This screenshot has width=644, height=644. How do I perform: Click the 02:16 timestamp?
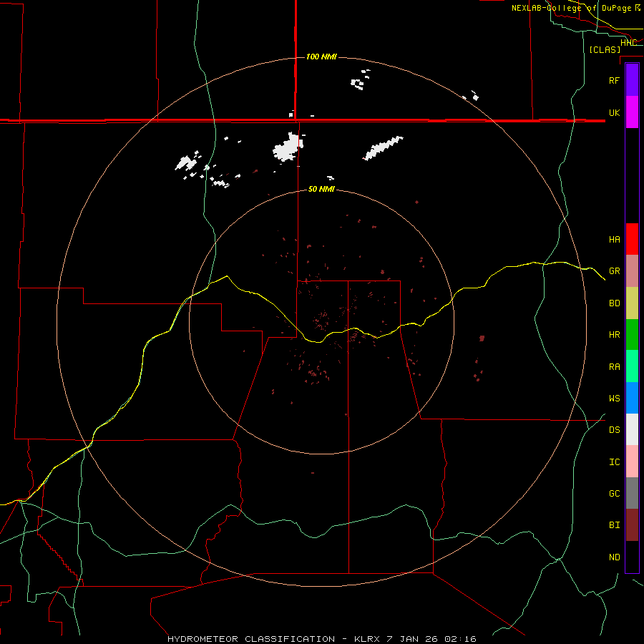tap(460, 639)
